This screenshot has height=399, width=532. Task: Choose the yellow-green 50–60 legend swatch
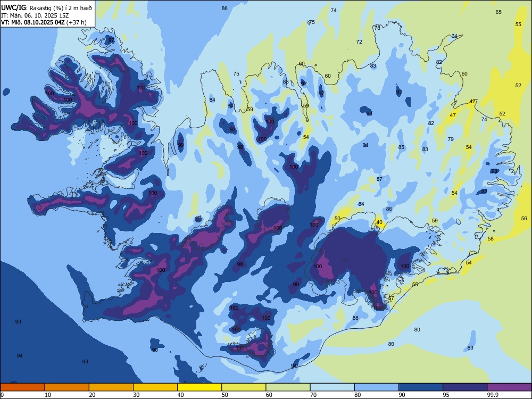pyautogui.click(x=244, y=387)
